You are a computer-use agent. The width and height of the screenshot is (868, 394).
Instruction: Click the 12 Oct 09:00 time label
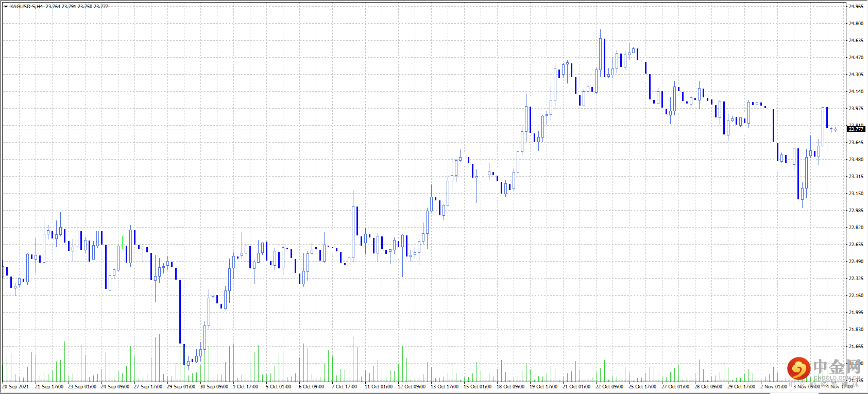pos(412,387)
